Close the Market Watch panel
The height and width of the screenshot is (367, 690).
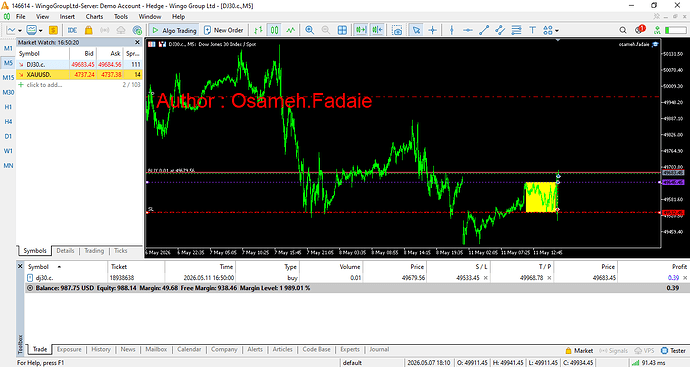(x=137, y=42)
